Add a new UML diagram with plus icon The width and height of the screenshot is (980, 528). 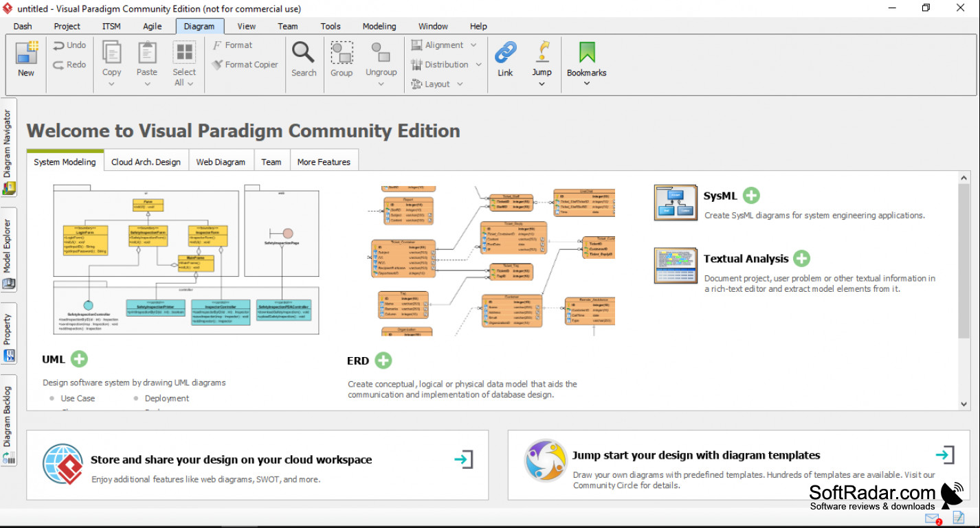pos(79,358)
